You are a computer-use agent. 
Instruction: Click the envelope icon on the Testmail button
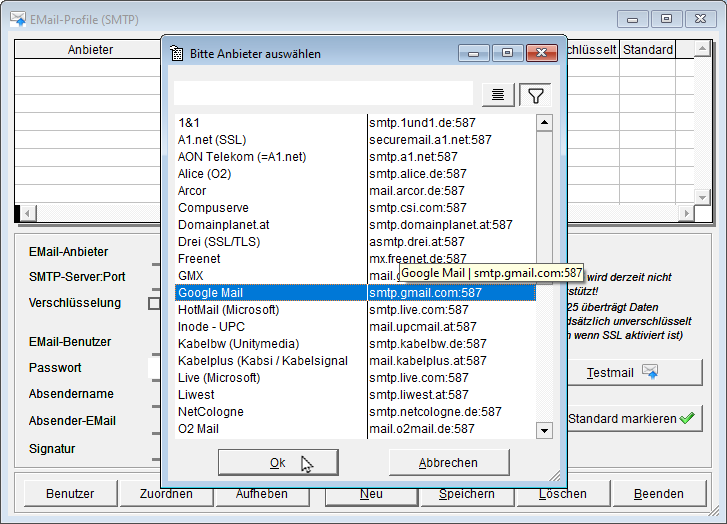650,371
